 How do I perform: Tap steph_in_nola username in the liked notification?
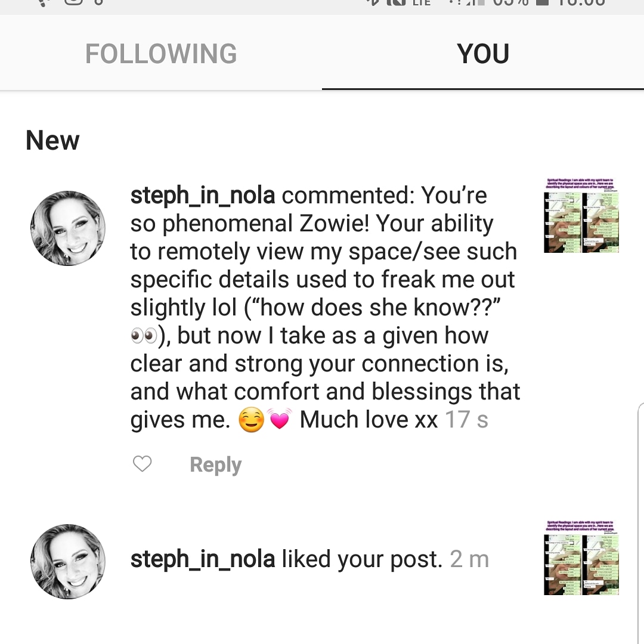[x=203, y=559]
